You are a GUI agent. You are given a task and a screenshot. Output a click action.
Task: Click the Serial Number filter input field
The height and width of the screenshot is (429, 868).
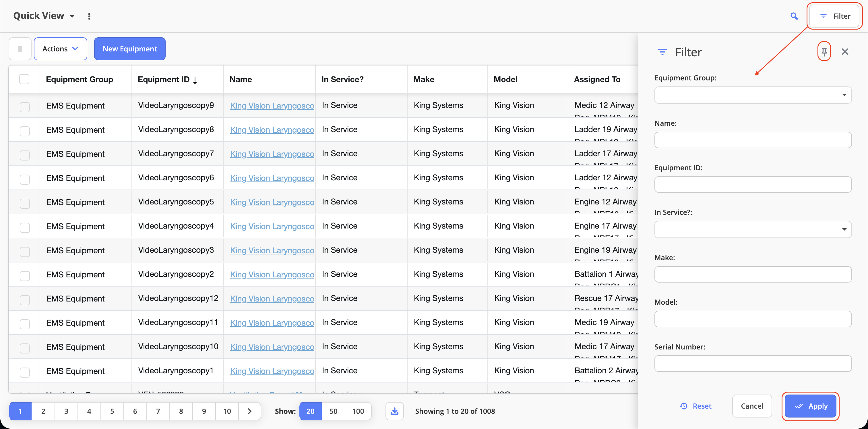pos(753,364)
